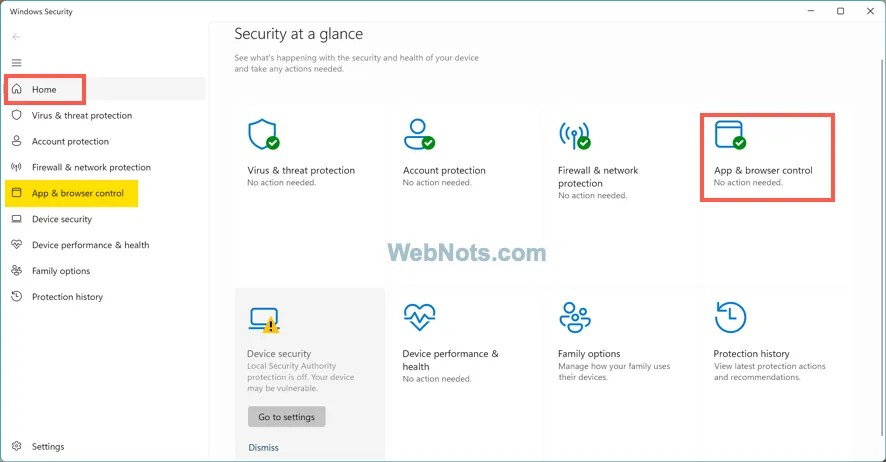Open the hamburger navigation menu icon
Image resolution: width=886 pixels, height=462 pixels.
(x=16, y=63)
